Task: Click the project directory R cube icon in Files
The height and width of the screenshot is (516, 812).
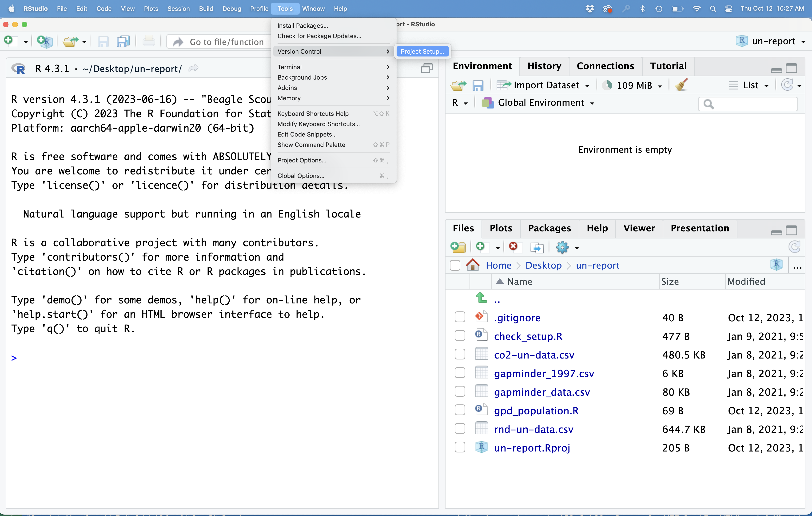Action: coord(776,264)
